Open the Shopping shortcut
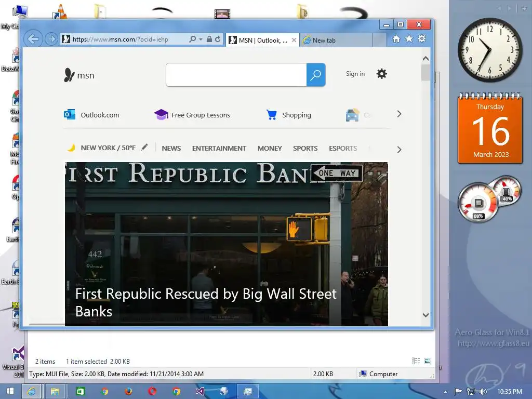The height and width of the screenshot is (399, 532). click(x=289, y=115)
